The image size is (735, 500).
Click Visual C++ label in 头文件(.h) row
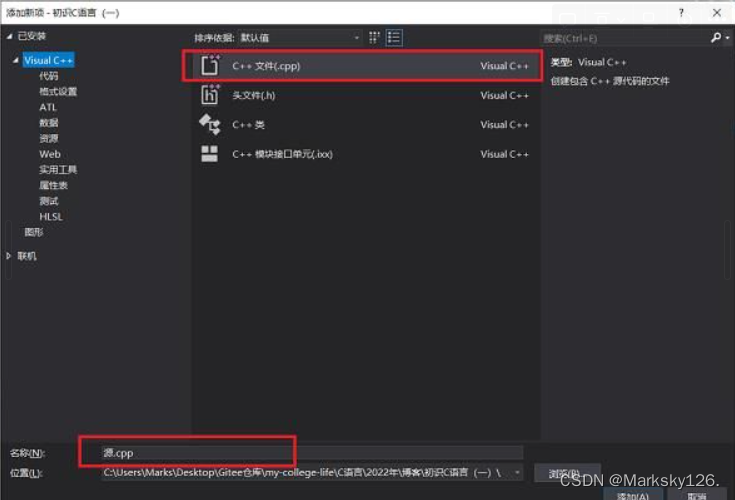(504, 95)
